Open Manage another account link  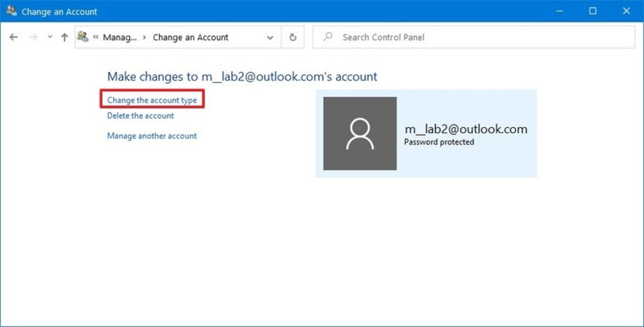click(x=152, y=136)
